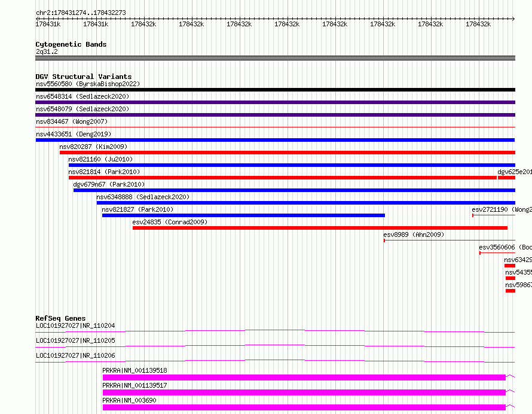532x414 pixels.
Task: Select PRKRA|NM_001139518 transcript label
Action: click(134, 370)
